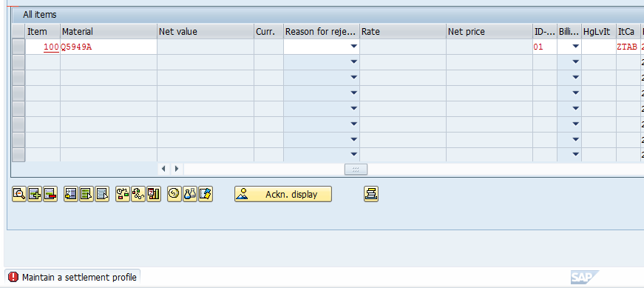Click the Ackn. display button
The height and width of the screenshot is (288, 644).
pyautogui.click(x=283, y=194)
